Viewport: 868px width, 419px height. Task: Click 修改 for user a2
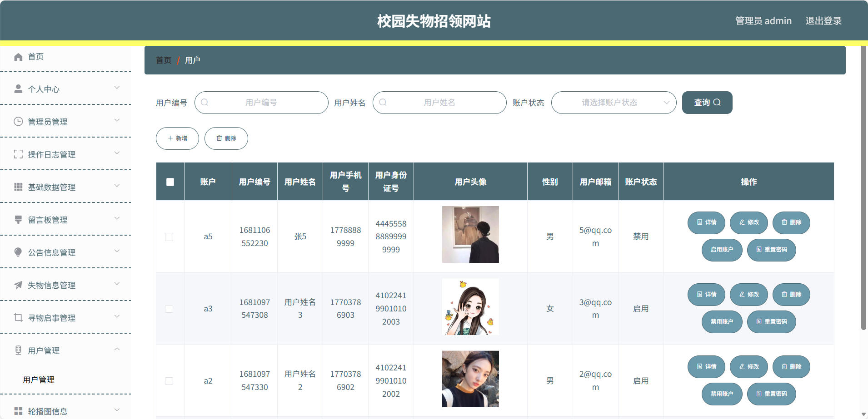pyautogui.click(x=749, y=367)
